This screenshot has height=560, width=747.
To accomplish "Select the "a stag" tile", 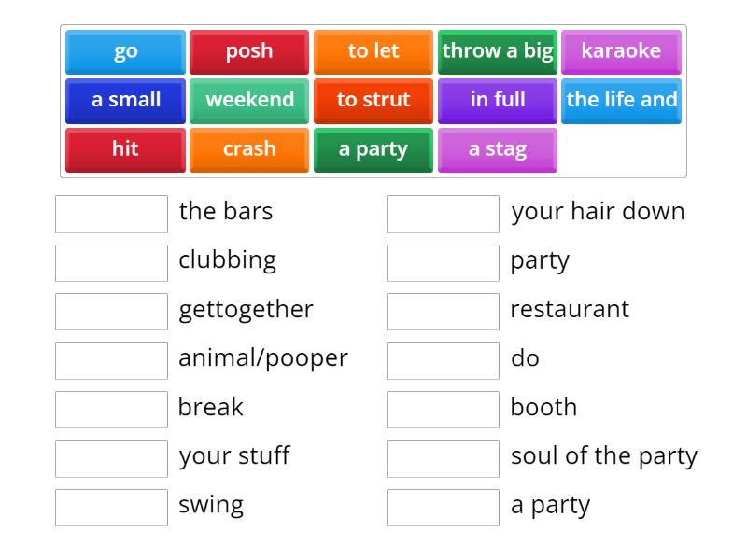I will [x=497, y=148].
